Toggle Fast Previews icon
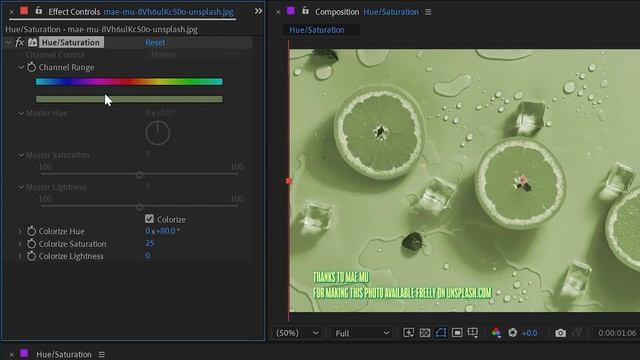The height and width of the screenshot is (360, 640). (408, 333)
